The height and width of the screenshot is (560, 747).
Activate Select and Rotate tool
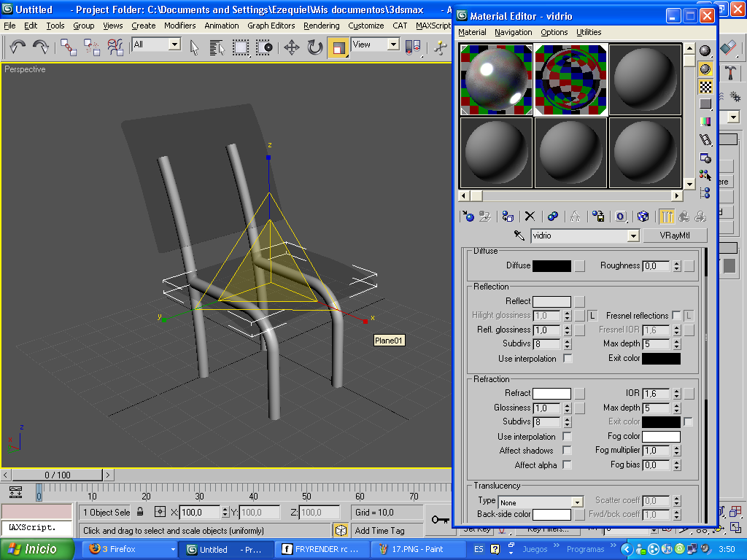pos(315,47)
